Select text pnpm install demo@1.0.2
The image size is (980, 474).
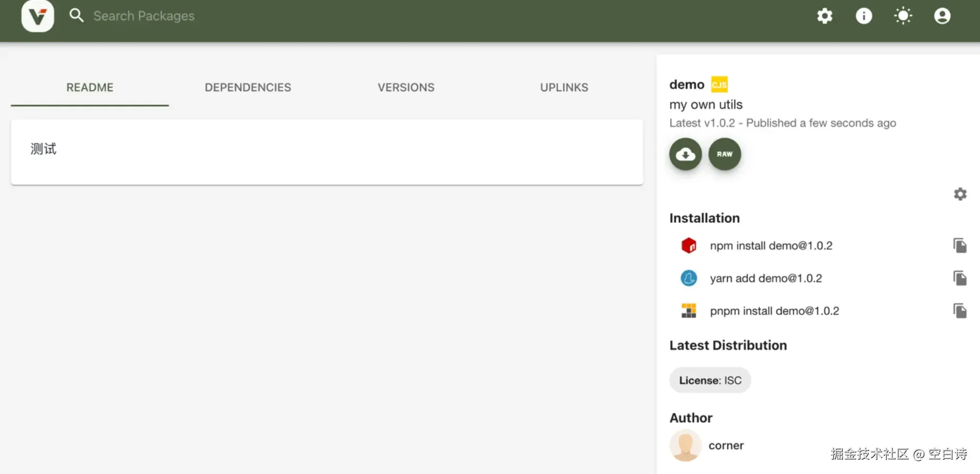(x=774, y=311)
